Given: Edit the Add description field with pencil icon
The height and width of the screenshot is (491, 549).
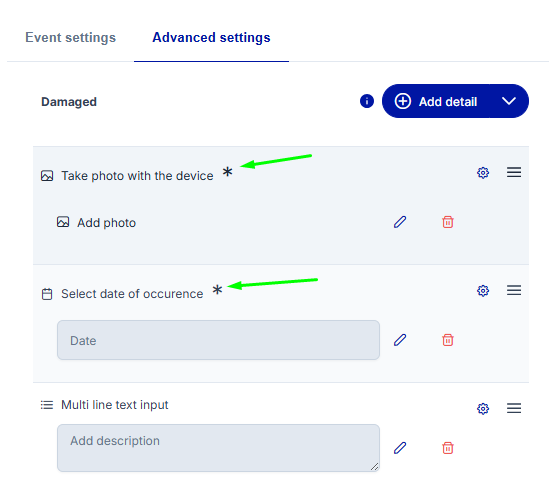Looking at the screenshot, I should click(400, 448).
